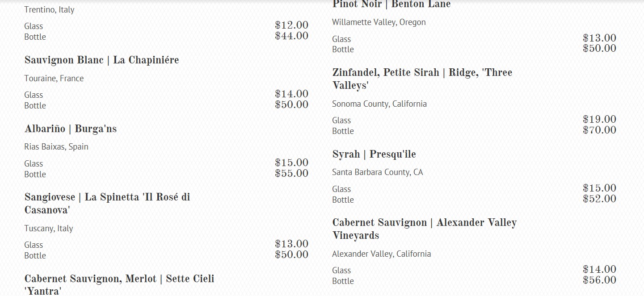Click the Touraine, France region text
This screenshot has height=296, width=644.
54,79
